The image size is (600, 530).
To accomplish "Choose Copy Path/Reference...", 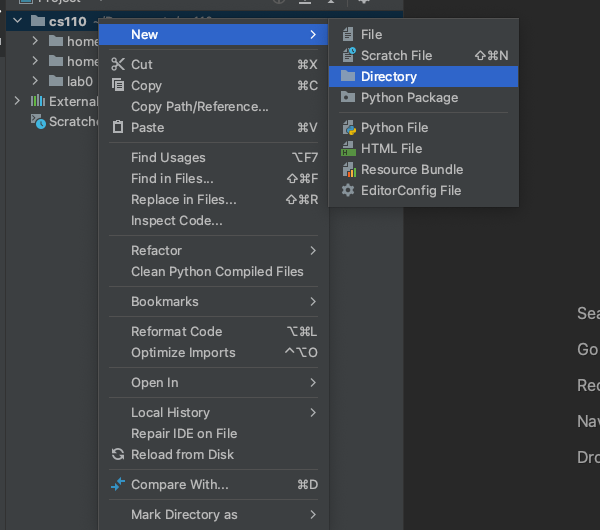I will 213,106.
